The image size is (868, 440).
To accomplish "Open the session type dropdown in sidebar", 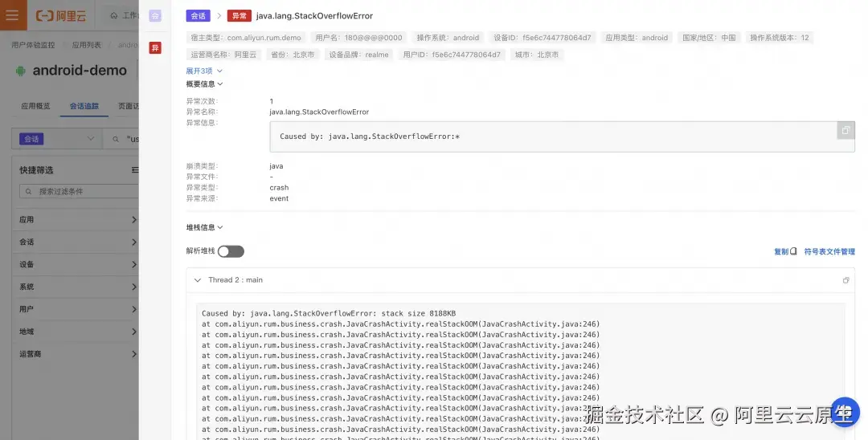I will point(56,139).
